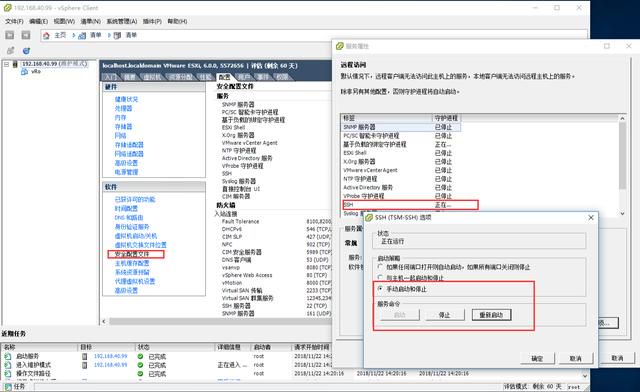The width and height of the screenshot is (640, 392).
Task: Click the 主页 breadcrumb text
Action: coord(60,36)
